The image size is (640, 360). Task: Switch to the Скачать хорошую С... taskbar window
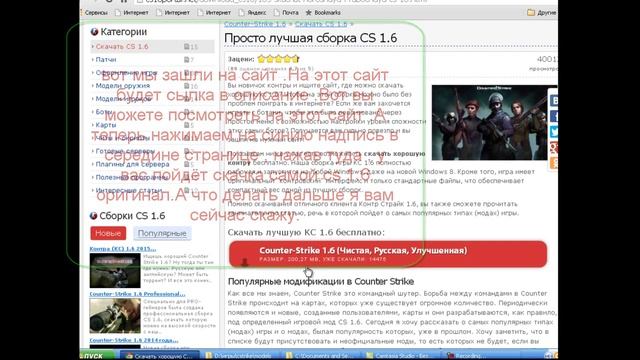[159, 356]
